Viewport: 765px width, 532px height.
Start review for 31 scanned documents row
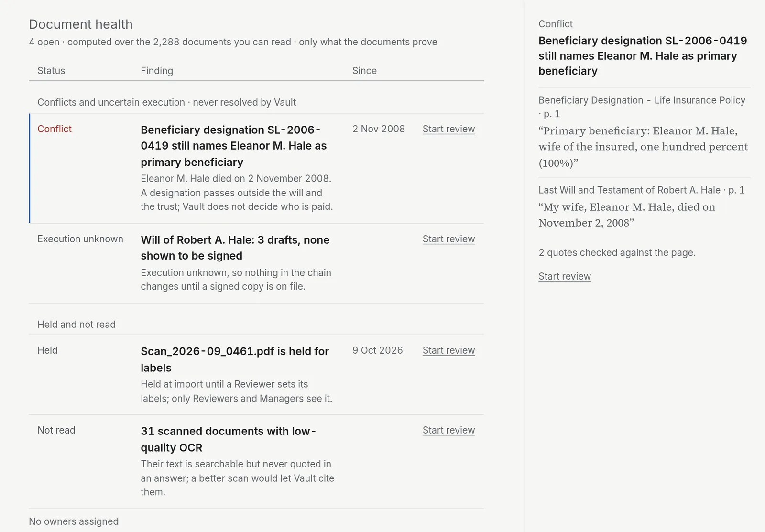tap(448, 430)
